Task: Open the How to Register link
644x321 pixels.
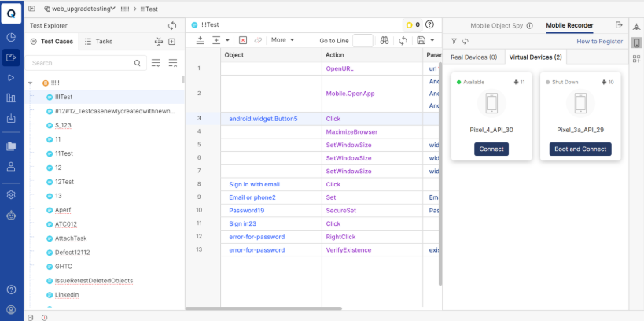Action: 598,41
